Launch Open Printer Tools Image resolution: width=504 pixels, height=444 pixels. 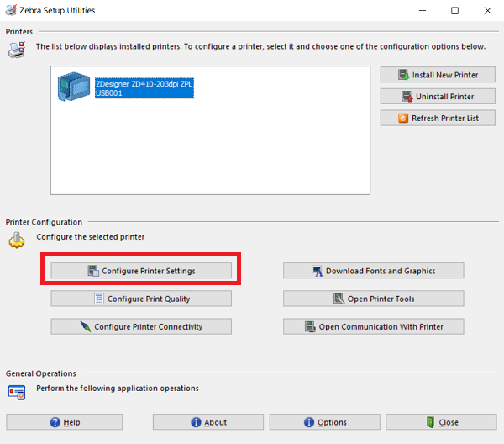tap(373, 299)
